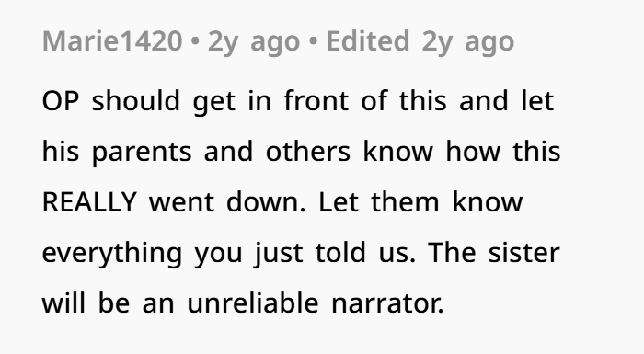Click the word "narrator." at the comment end

coord(387,304)
